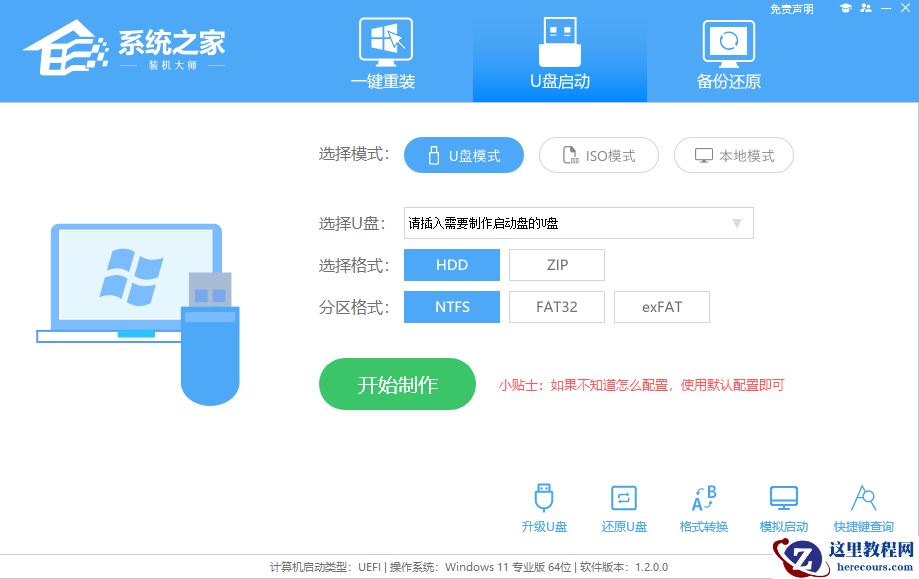Open the 选择U盘 USB drive dropdown
Screen dimensions: 919x579
click(x=578, y=222)
